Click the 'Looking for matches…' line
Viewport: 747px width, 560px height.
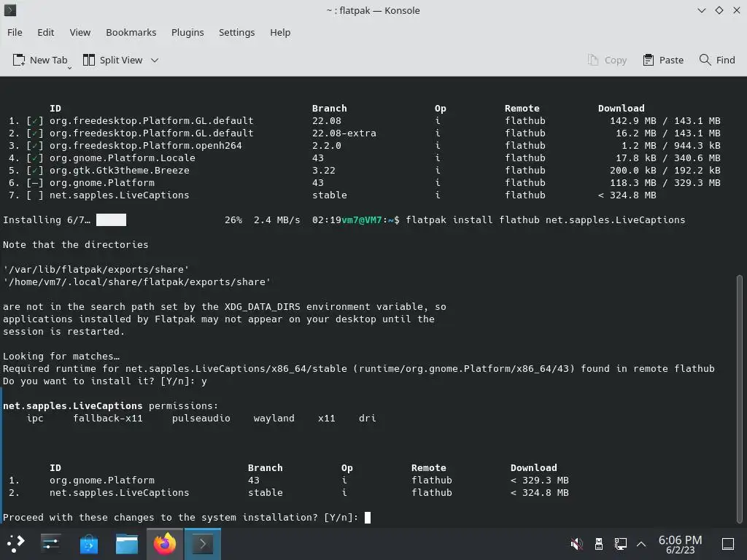pos(61,356)
